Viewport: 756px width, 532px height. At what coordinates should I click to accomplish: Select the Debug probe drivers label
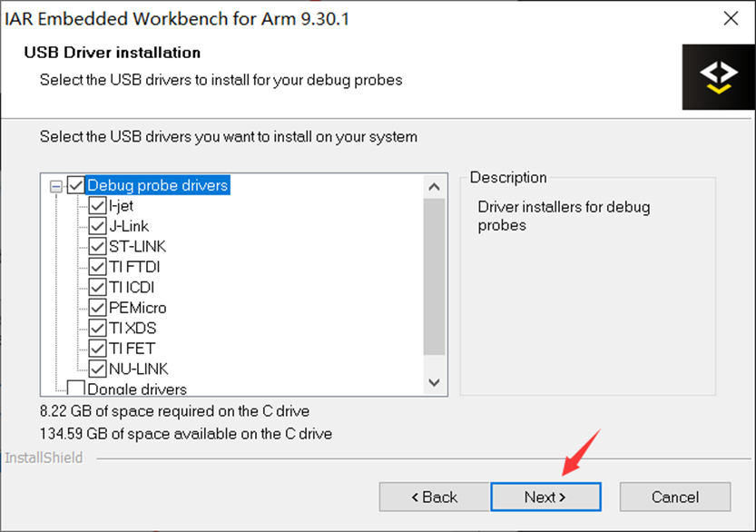157,185
